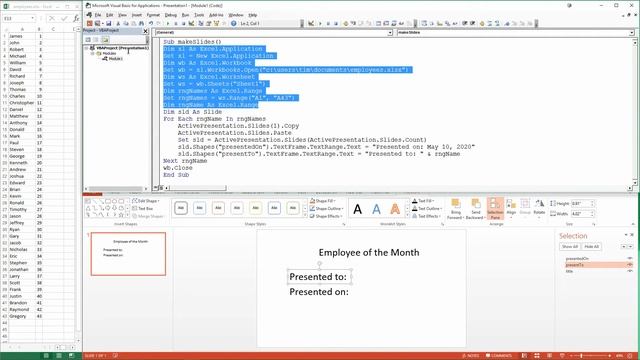640x360 pixels.
Task: Select the black WordArt style A
Action: pos(358,209)
